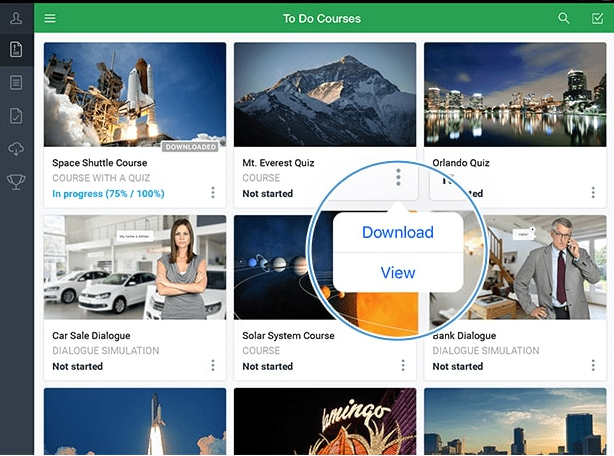Open the cloud downloads sidebar icon
Screen dimensions: 614x456
pos(16,148)
